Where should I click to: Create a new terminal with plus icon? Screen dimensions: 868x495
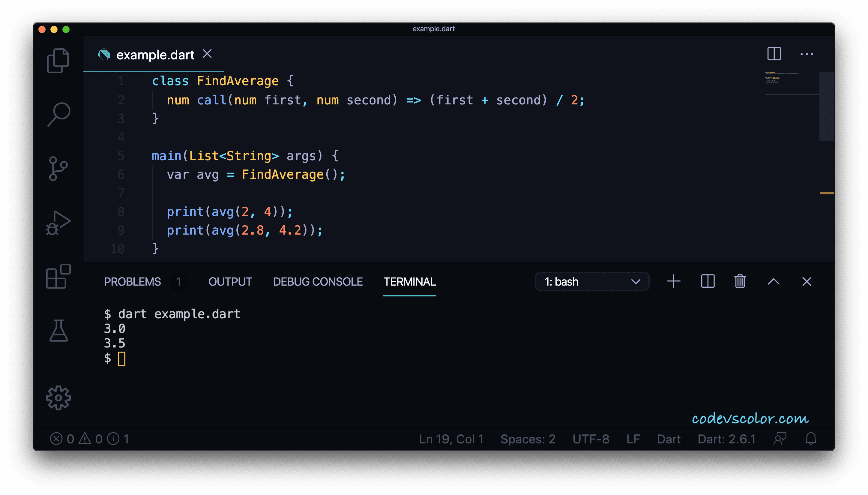(x=673, y=281)
